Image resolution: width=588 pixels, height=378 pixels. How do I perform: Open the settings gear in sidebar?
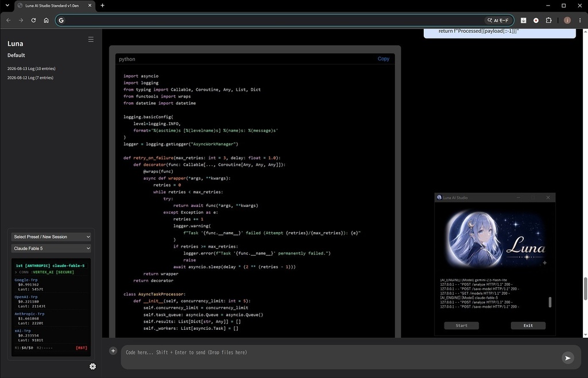(92, 367)
